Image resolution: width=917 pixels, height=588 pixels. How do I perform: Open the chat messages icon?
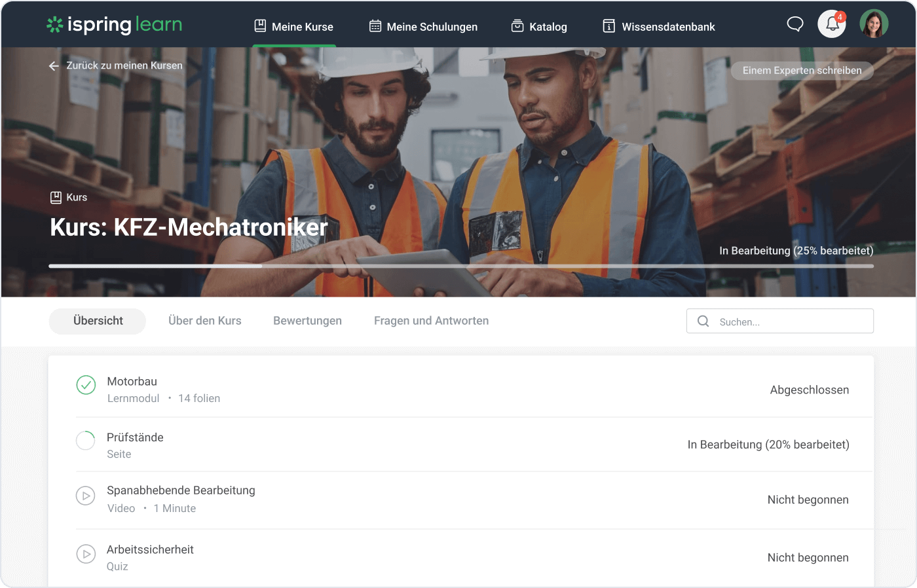[795, 25]
